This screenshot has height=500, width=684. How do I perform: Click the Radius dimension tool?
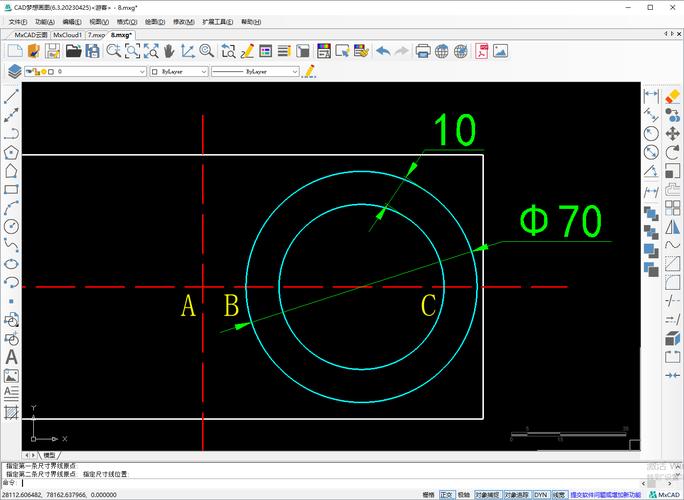[x=651, y=134]
